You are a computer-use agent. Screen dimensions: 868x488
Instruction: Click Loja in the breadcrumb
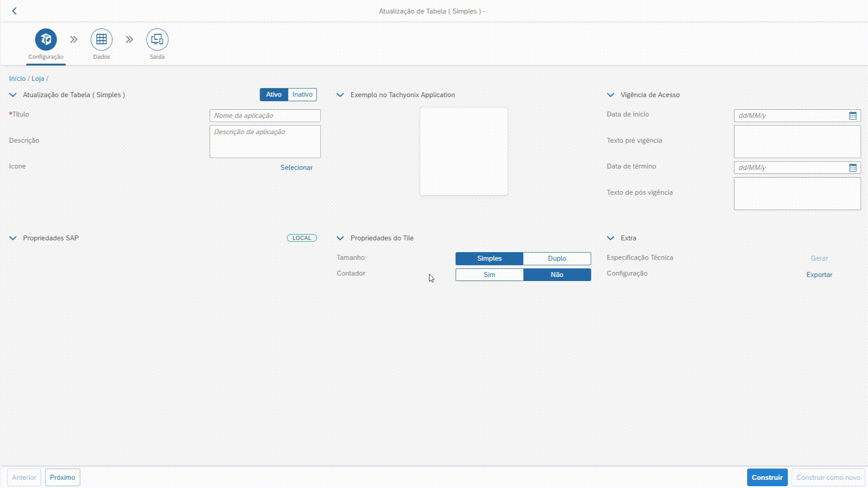pyautogui.click(x=38, y=79)
